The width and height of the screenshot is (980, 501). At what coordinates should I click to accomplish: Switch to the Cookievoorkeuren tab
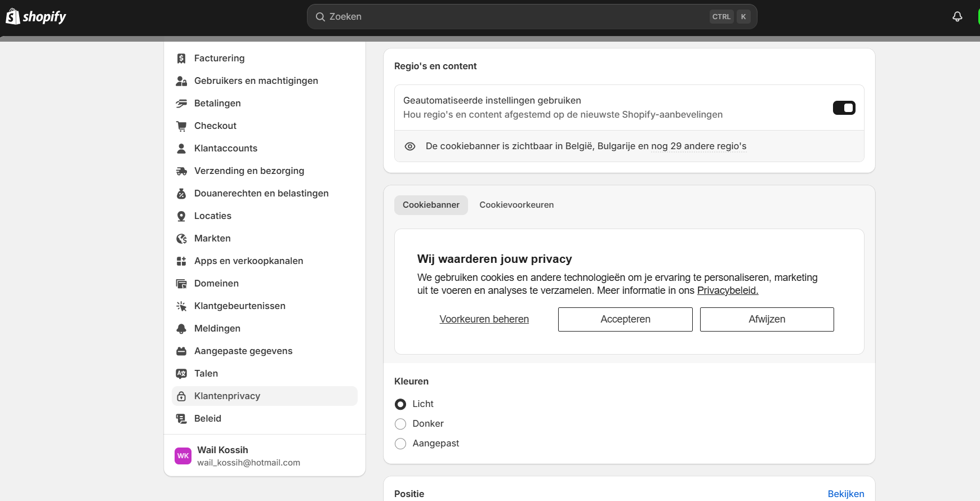coord(516,205)
